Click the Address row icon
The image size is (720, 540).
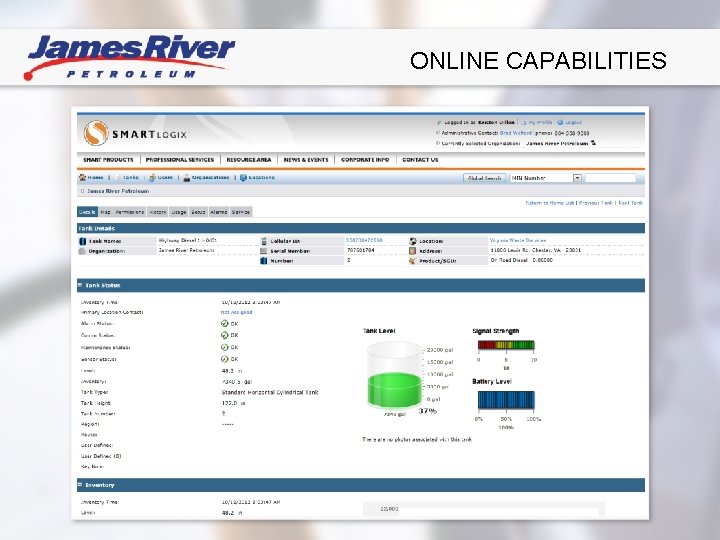(x=412, y=251)
